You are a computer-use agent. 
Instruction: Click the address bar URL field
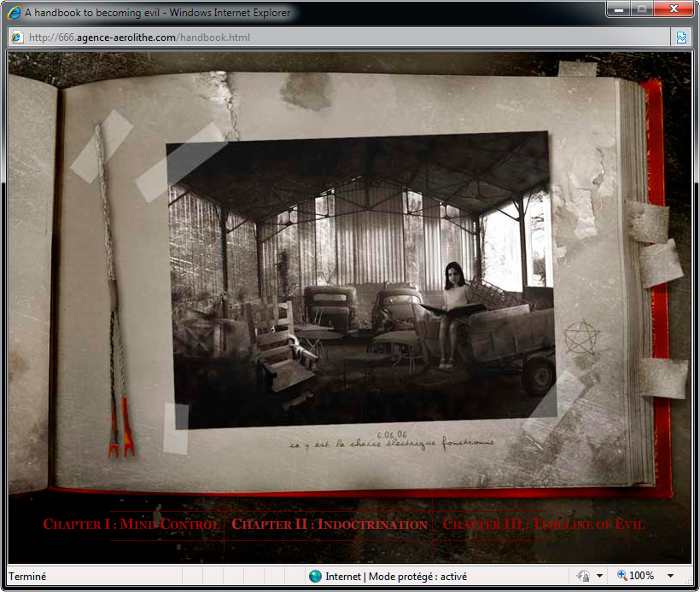click(341, 38)
